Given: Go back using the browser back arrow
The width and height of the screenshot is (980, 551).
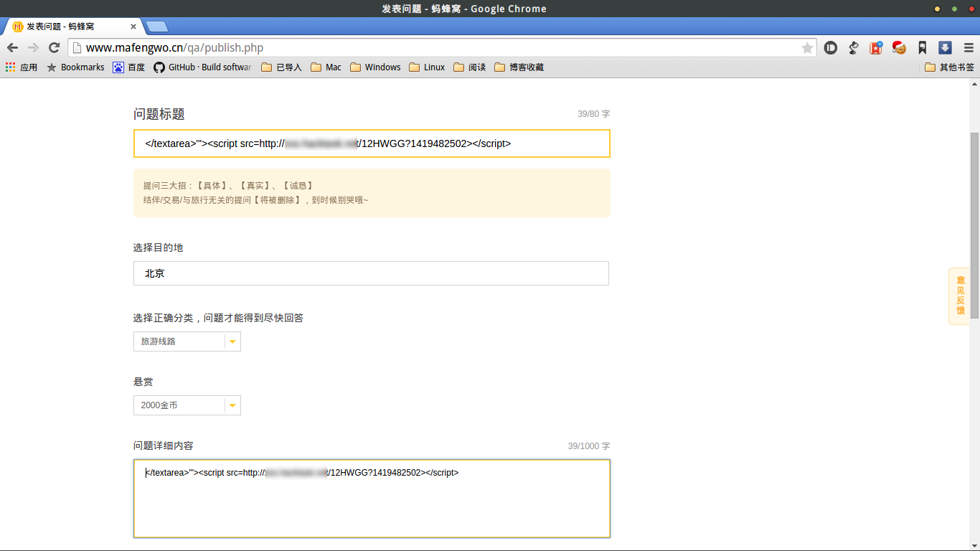Looking at the screenshot, I should tap(12, 48).
